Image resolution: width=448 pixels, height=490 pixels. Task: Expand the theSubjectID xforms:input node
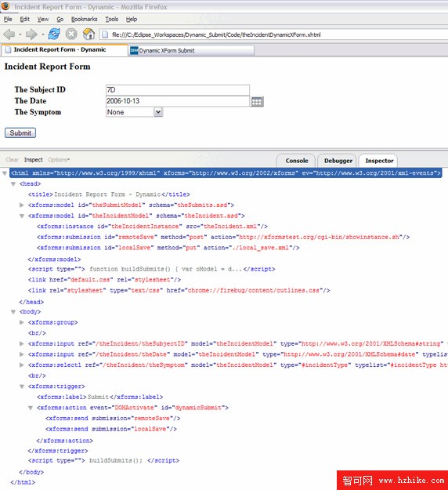click(22, 343)
